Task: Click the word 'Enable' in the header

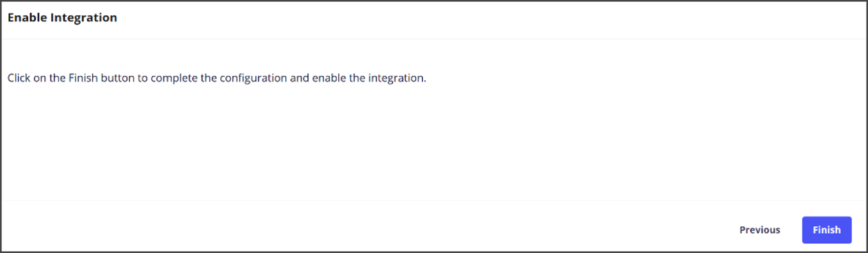Action: pos(27,18)
